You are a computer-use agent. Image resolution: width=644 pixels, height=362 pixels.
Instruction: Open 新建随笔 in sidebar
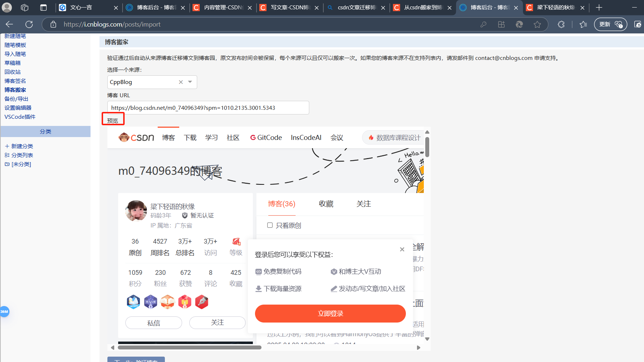(x=15, y=36)
